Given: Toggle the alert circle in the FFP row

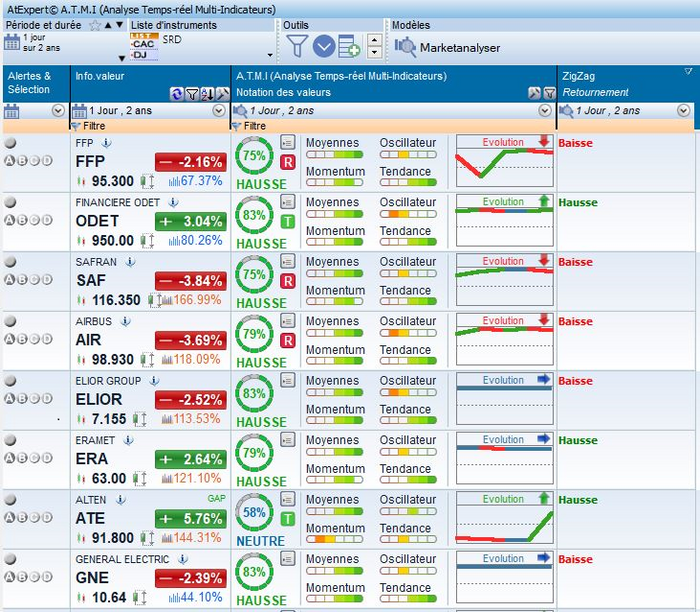Looking at the screenshot, I should (10, 143).
